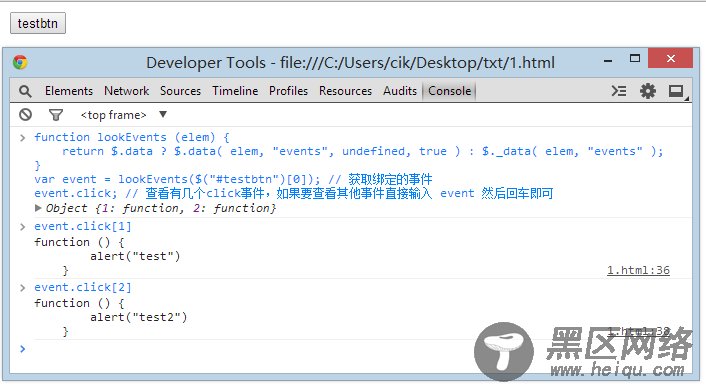This screenshot has width=706, height=387.
Task: Open the Sources tab
Action: [x=181, y=91]
